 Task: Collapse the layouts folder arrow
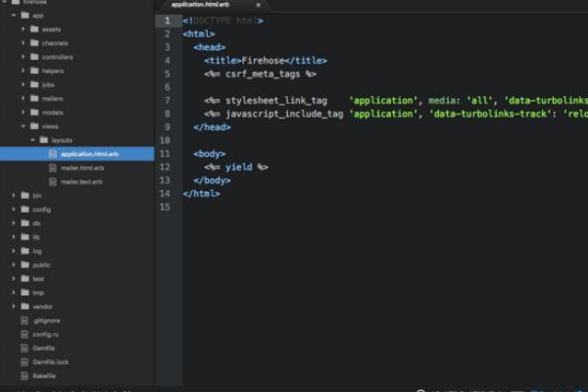pos(31,140)
